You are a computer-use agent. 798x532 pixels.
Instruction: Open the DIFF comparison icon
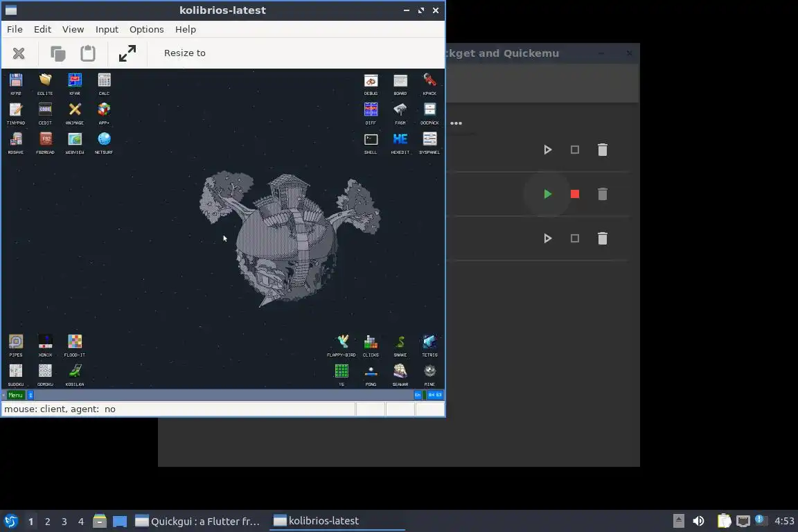(371, 111)
